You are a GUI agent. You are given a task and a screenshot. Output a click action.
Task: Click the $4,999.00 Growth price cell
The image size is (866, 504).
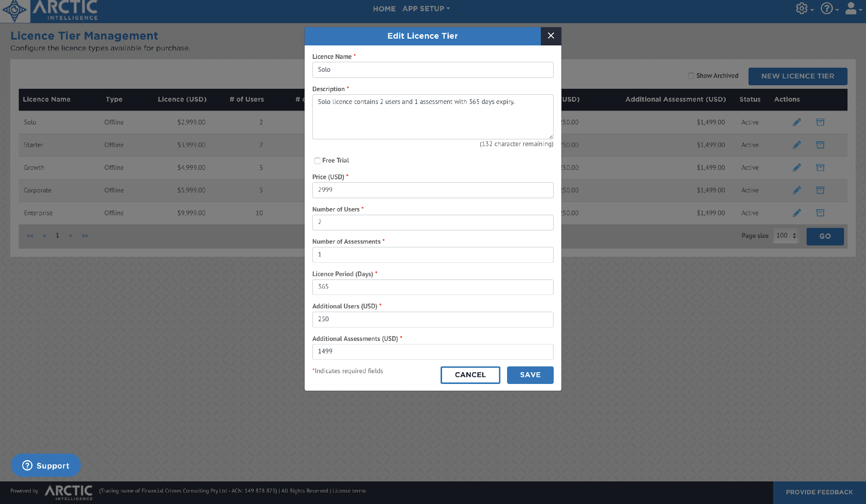(191, 168)
